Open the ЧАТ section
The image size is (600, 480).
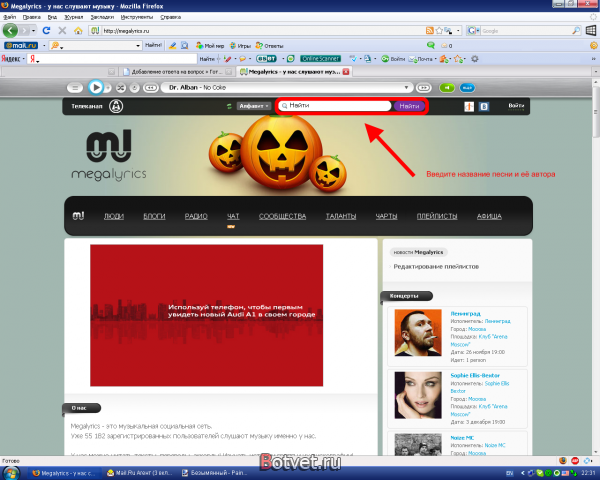(x=233, y=216)
